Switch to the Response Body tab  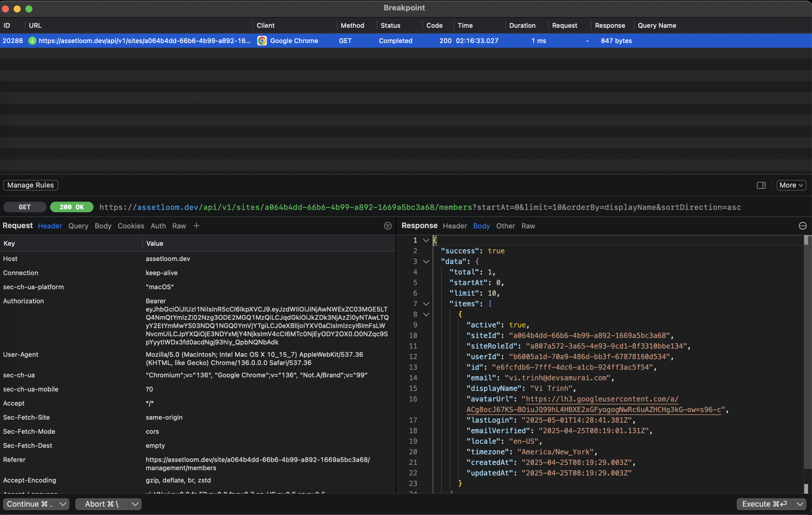tap(481, 226)
